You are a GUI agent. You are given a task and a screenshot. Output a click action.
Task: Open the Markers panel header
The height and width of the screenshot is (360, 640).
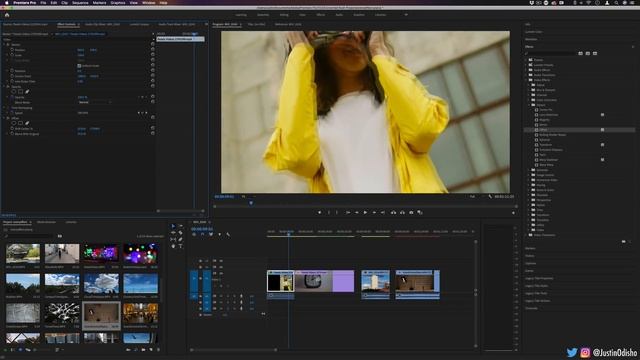(530, 248)
